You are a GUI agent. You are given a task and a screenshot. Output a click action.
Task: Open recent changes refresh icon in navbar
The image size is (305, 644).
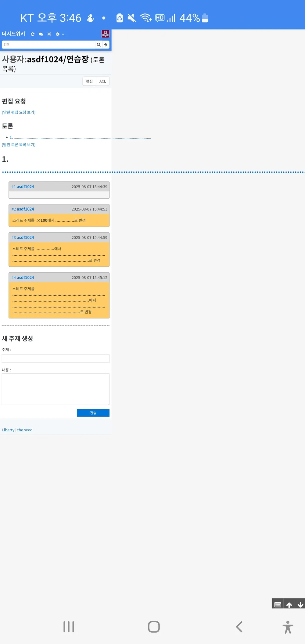[x=33, y=34]
